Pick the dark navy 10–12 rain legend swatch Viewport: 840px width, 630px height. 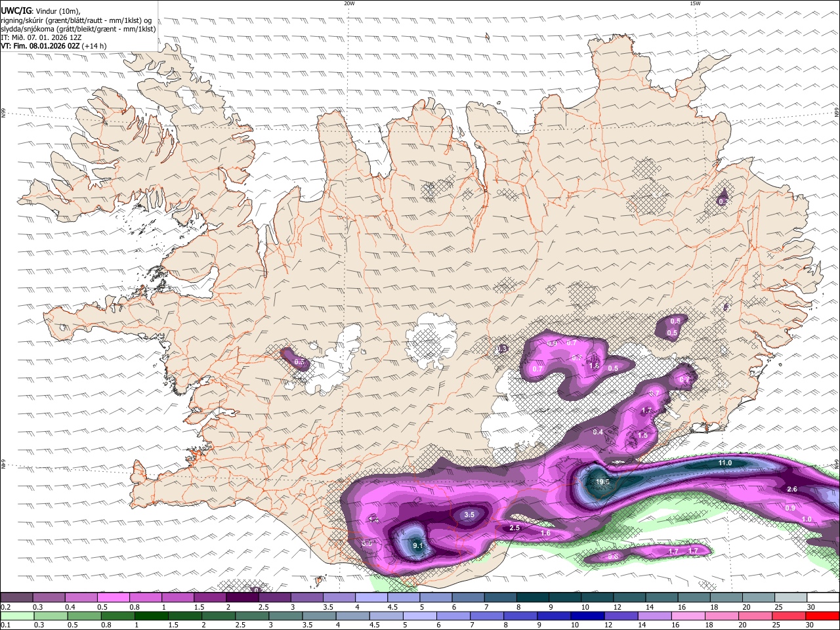pyautogui.click(x=586, y=616)
